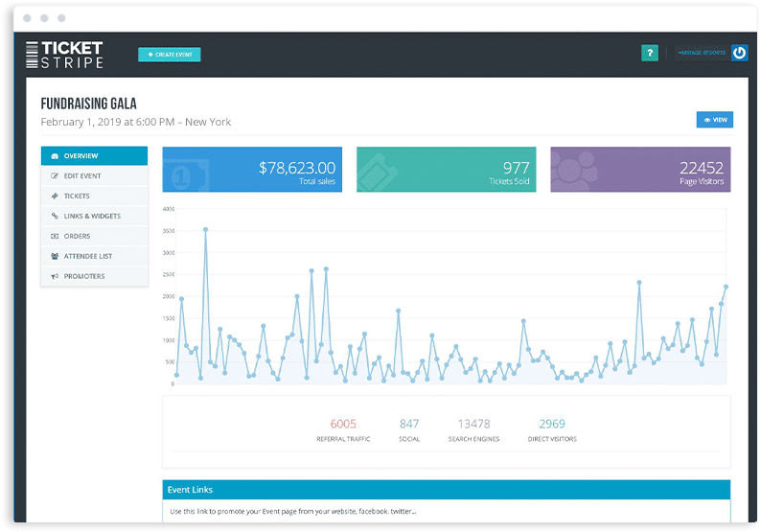This screenshot has height=532, width=761.
Task: Click the Create Event button
Action: [x=170, y=55]
